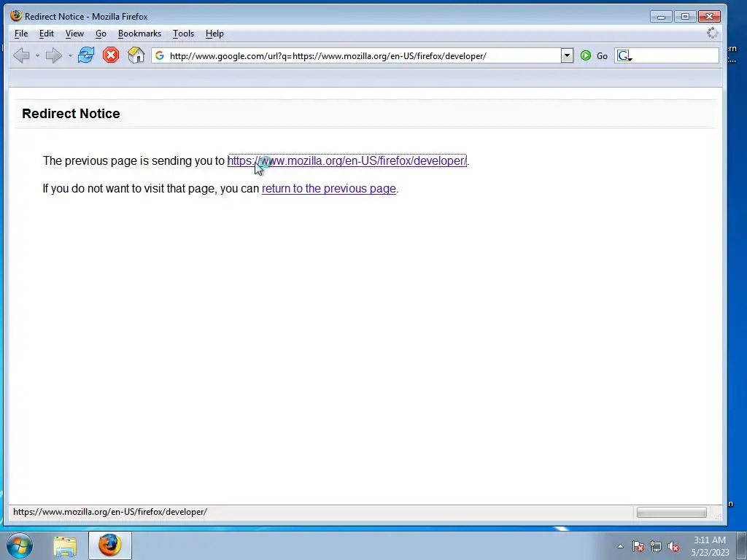Click the status bar URL text

point(110,512)
